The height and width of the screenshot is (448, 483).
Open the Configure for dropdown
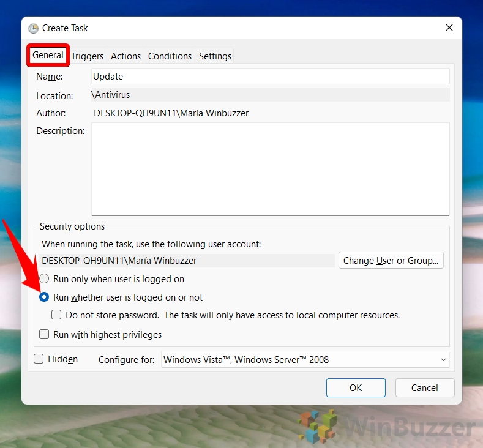click(x=305, y=360)
